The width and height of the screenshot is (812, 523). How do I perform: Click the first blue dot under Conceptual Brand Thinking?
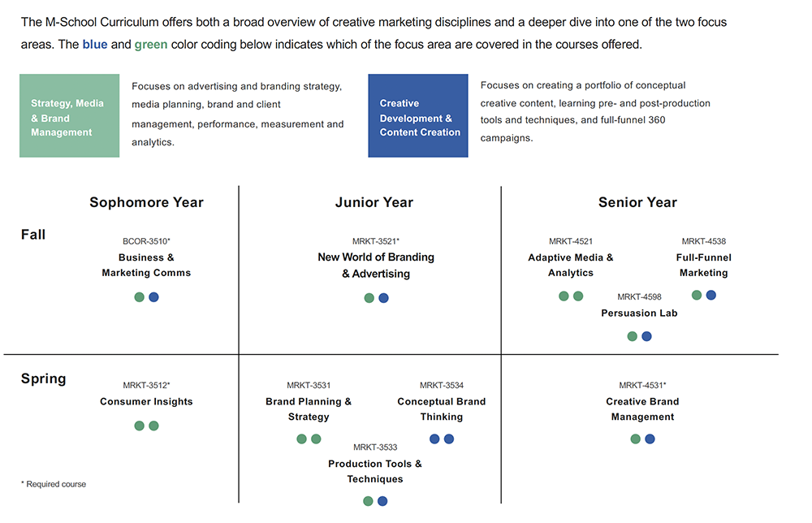(x=434, y=439)
